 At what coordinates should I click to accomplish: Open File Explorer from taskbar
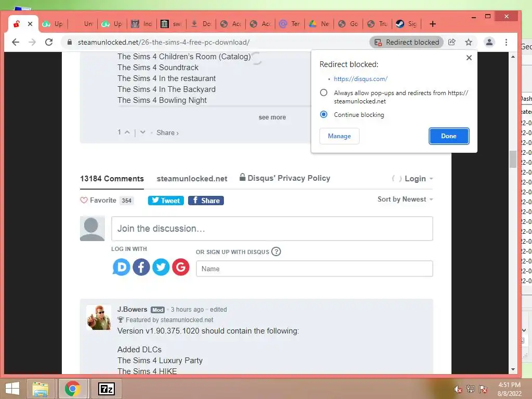click(41, 389)
